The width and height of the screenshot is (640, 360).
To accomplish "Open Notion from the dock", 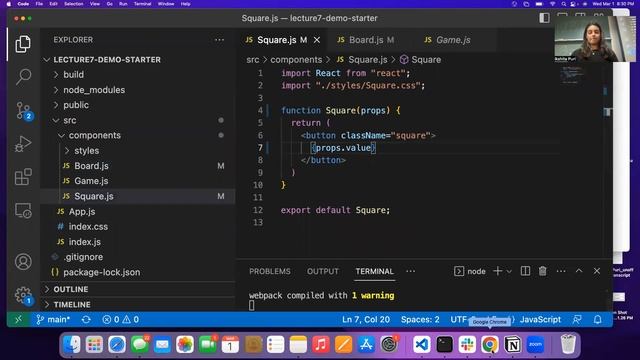I will click(x=512, y=344).
